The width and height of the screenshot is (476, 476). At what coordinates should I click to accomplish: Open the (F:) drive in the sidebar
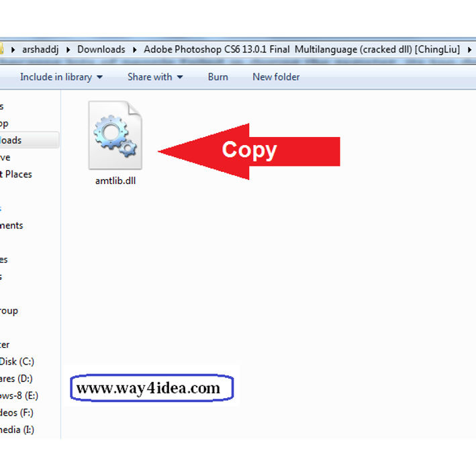pyautogui.click(x=16, y=412)
